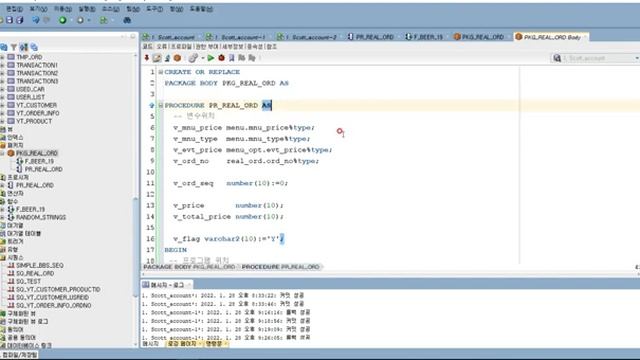Switch to the PR_REAL_ORD editor tab
The image size is (640, 360).
[371, 37]
